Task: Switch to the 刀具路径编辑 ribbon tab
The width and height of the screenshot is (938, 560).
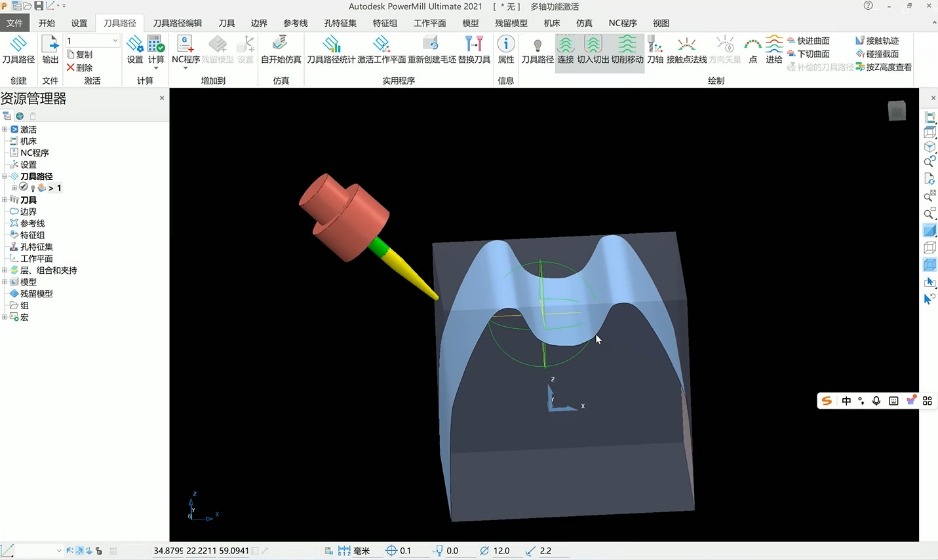Action: (x=177, y=23)
